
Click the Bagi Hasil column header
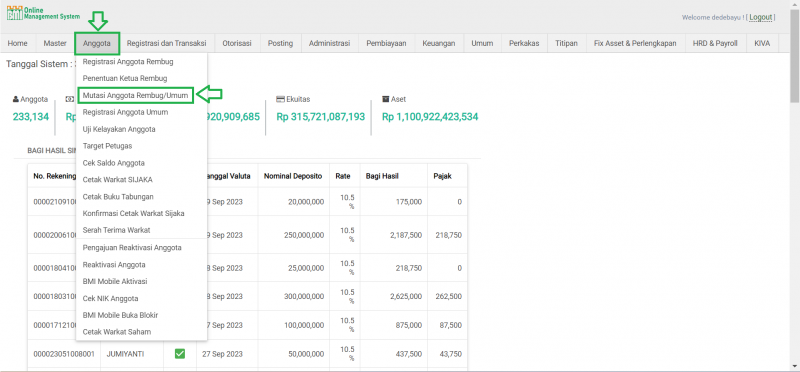pyautogui.click(x=382, y=176)
